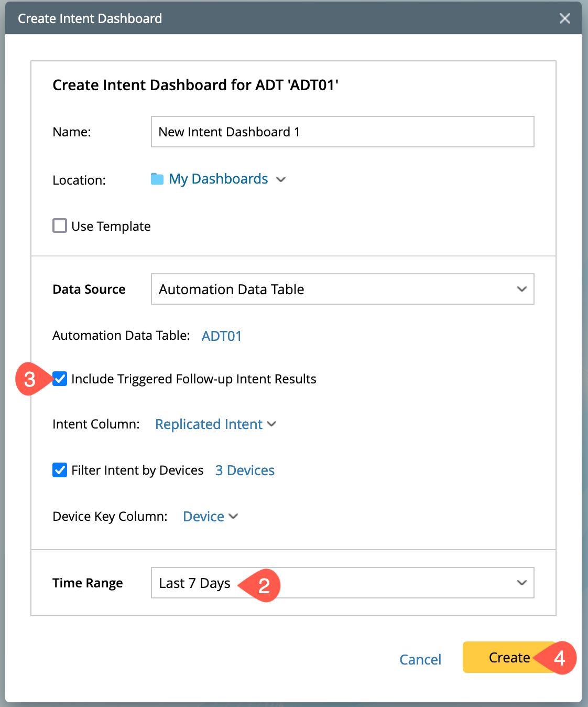Click the My Dashboards folder icon
Viewport: 588px width, 707px height.
[x=157, y=179]
